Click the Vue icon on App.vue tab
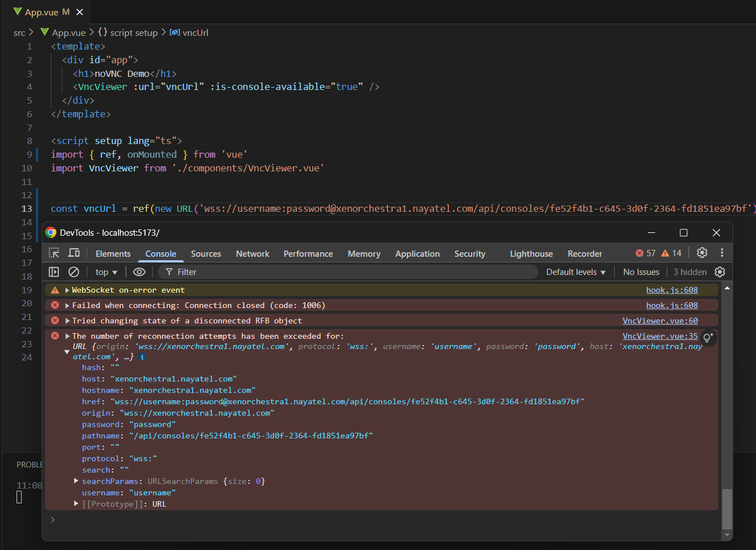This screenshot has width=756, height=550. [18, 11]
